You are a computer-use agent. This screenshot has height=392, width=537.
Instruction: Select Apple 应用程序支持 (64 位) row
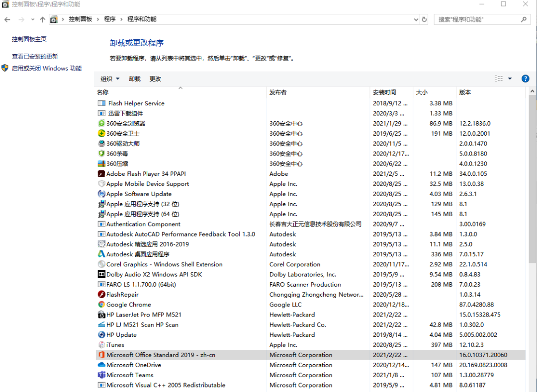(x=310, y=214)
